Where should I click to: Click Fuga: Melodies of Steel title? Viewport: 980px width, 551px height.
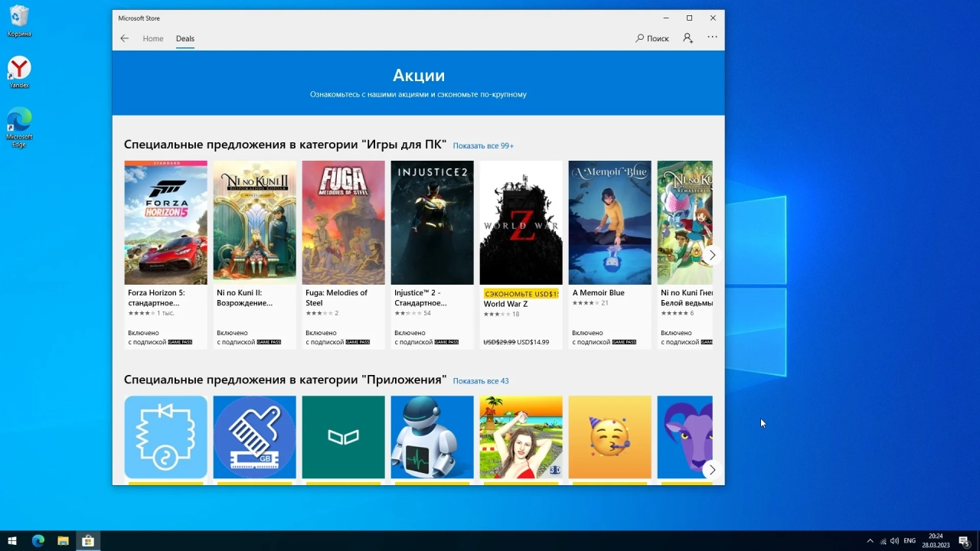(337, 298)
